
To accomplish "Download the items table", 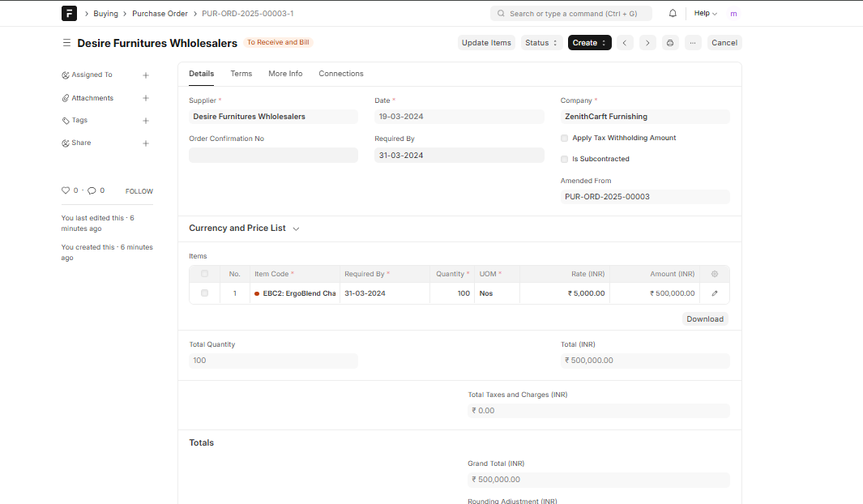I will tap(705, 319).
